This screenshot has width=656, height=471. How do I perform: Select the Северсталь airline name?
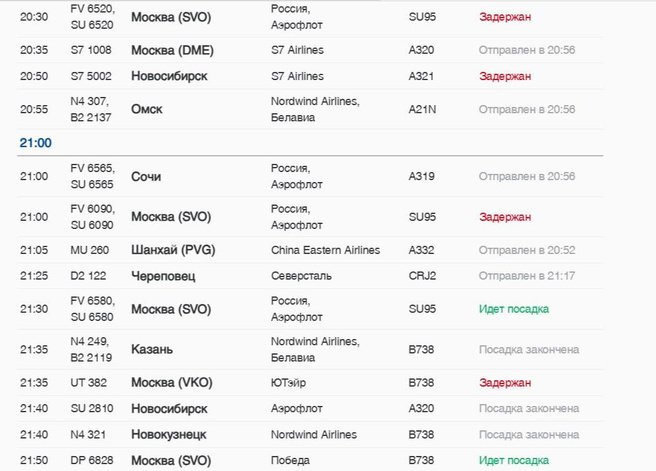301,276
